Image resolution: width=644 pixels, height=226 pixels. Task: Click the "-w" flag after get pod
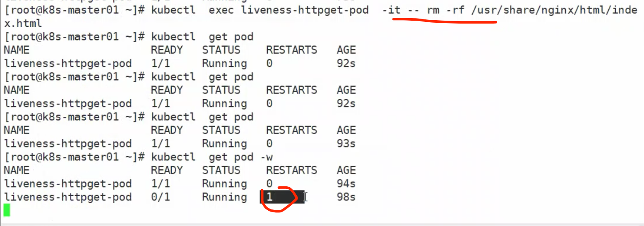[x=266, y=157]
